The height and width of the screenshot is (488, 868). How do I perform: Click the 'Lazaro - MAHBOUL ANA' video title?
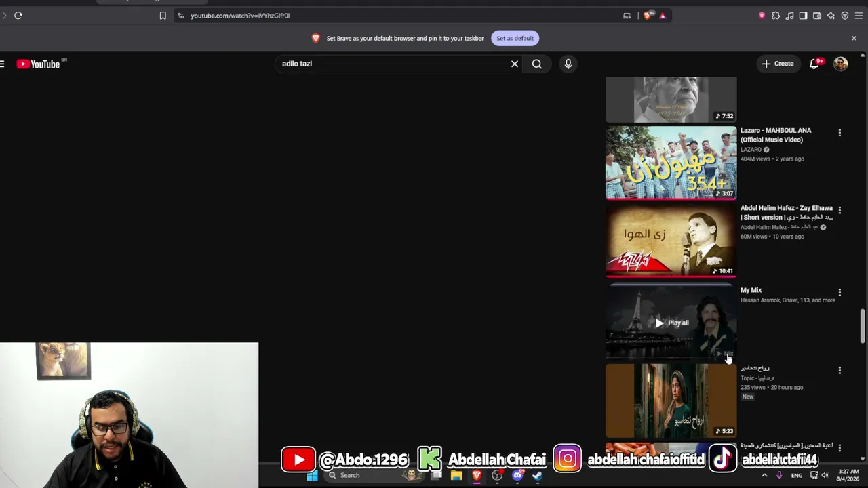pyautogui.click(x=776, y=135)
